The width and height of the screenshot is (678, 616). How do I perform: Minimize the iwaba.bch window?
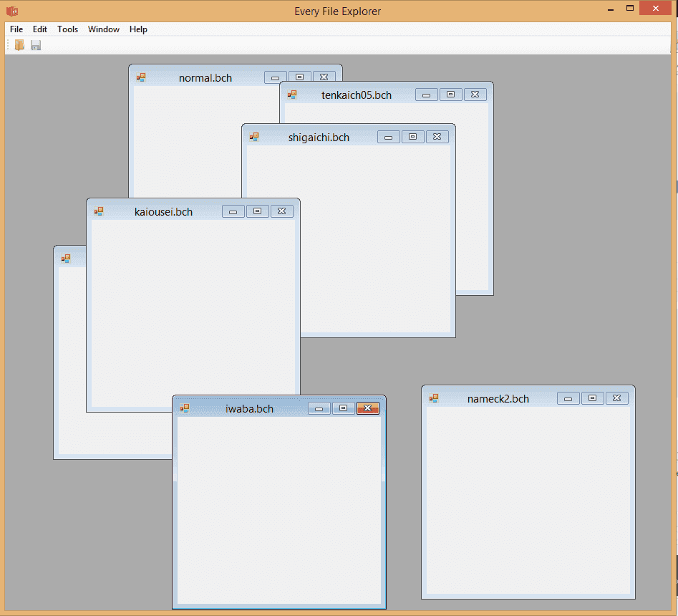point(319,408)
